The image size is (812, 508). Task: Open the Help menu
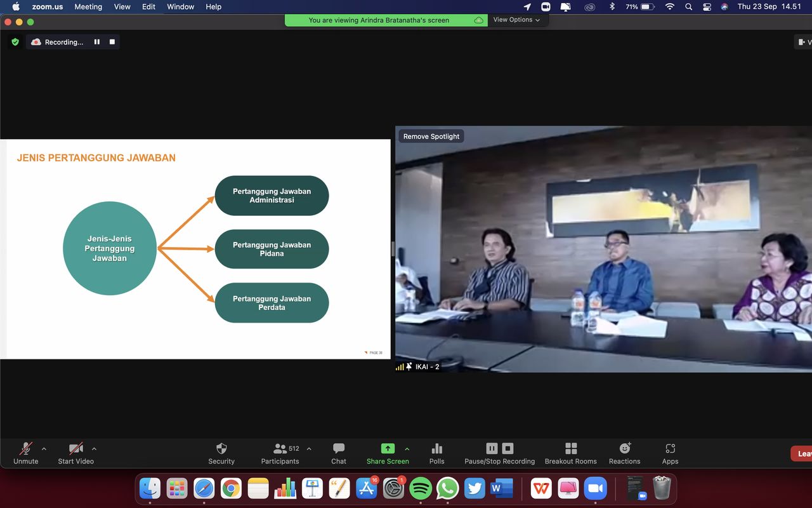[x=214, y=6]
